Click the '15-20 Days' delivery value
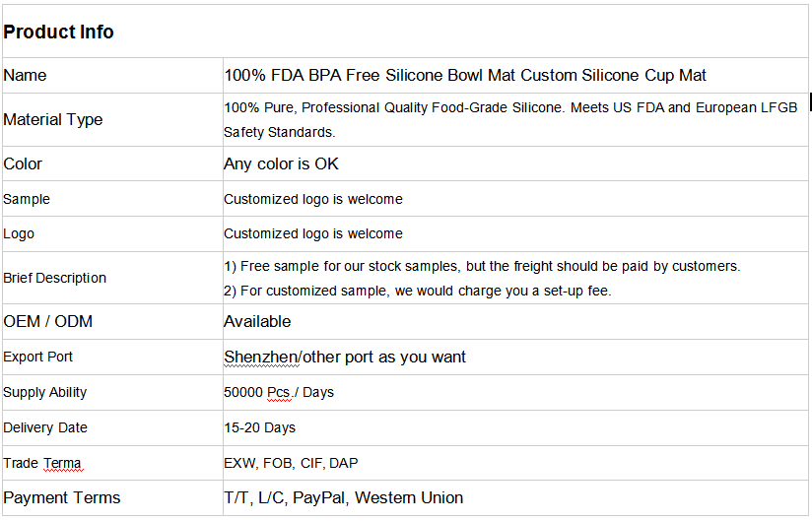Image resolution: width=812 pixels, height=521 pixels. click(260, 427)
